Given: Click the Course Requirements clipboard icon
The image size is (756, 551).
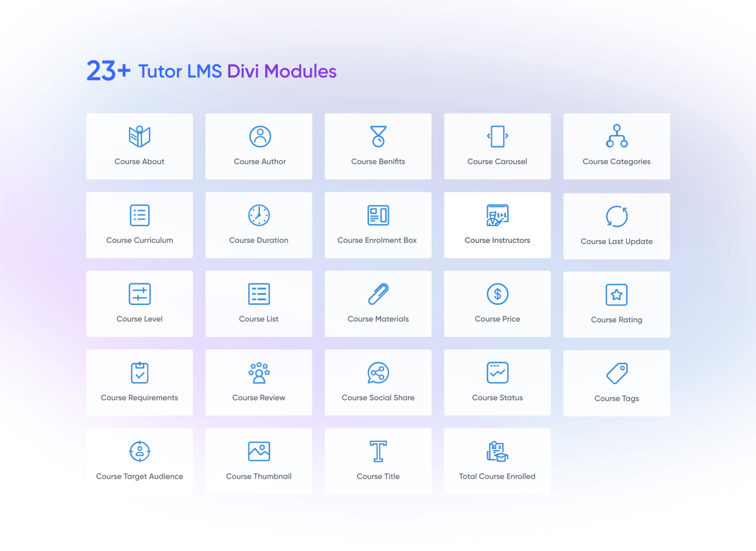Looking at the screenshot, I should pyautogui.click(x=139, y=372).
